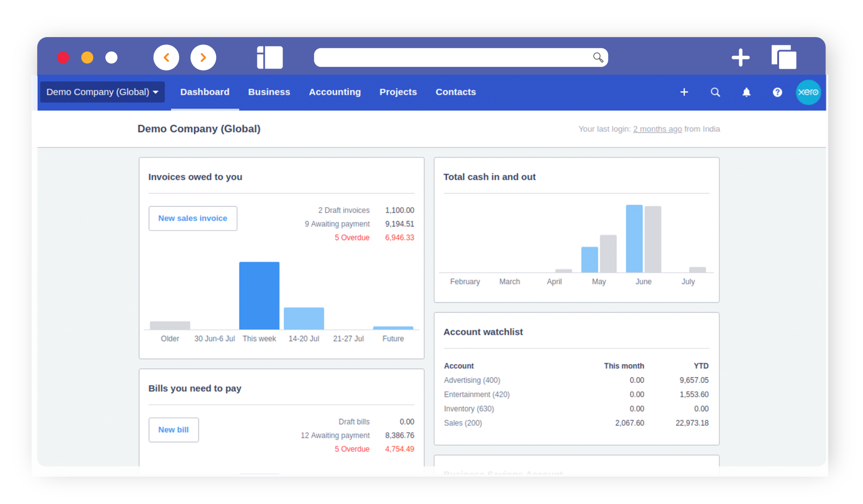This screenshot has width=863, height=504.
Task: Open the Projects menu
Action: click(398, 92)
